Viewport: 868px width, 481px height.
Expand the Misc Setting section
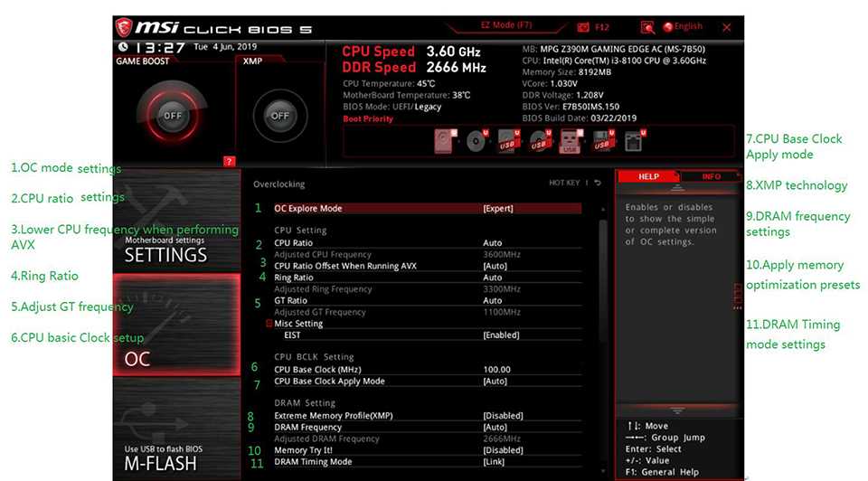297,324
